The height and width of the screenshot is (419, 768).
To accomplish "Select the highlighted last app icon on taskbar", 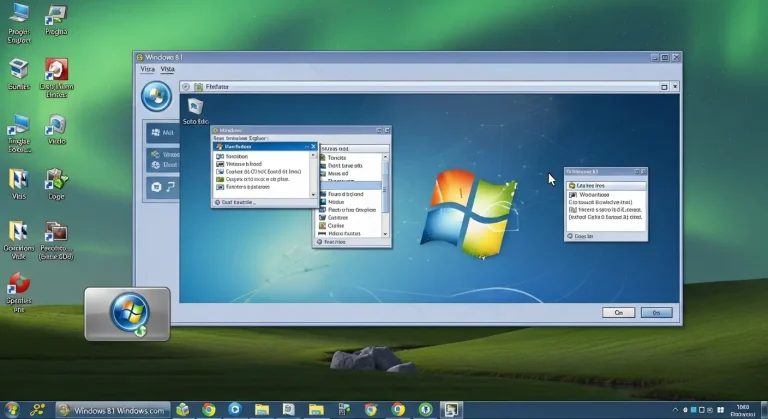I will click(451, 410).
